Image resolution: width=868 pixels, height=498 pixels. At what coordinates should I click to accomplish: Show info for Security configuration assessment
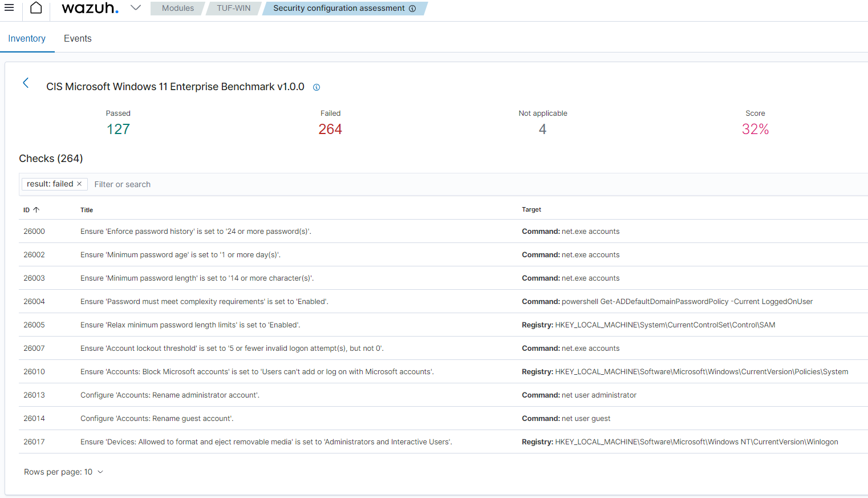click(x=412, y=9)
